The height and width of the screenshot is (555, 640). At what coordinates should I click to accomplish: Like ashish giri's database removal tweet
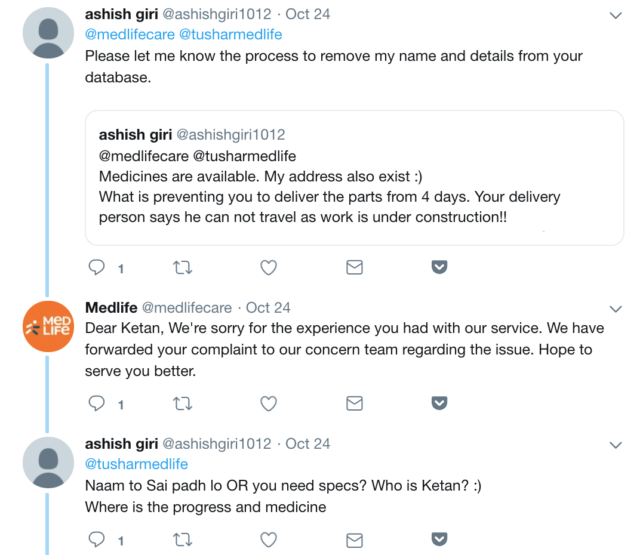[268, 268]
